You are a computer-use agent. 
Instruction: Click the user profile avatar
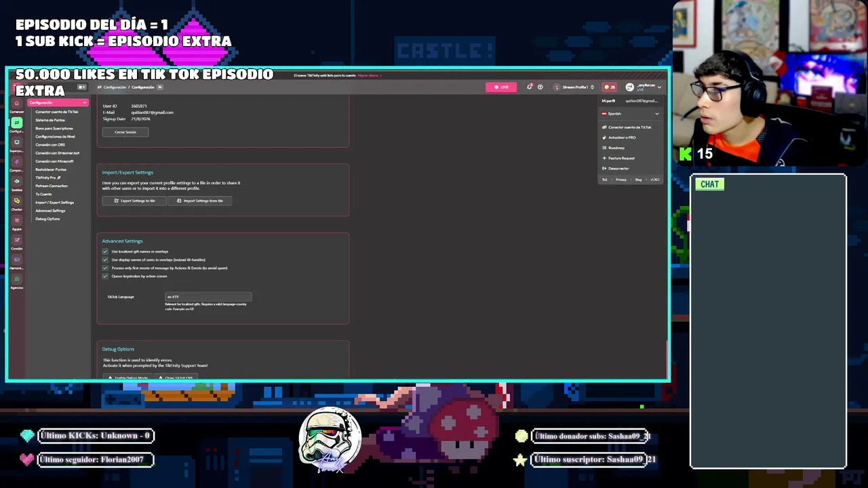click(629, 87)
